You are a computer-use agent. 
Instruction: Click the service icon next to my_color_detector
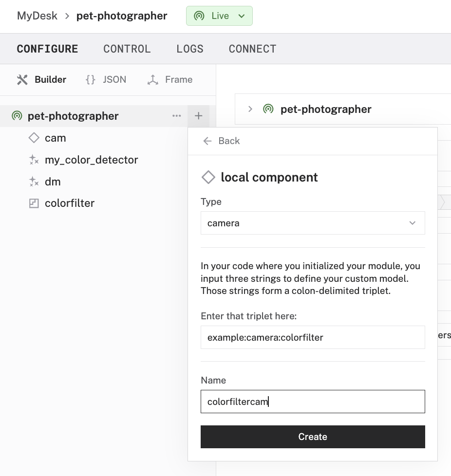(34, 160)
